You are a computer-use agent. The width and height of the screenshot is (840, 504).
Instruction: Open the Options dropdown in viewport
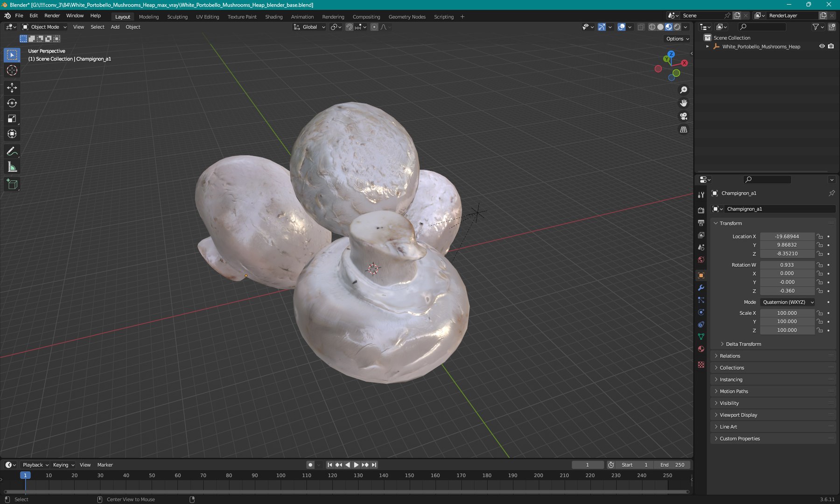tap(678, 39)
